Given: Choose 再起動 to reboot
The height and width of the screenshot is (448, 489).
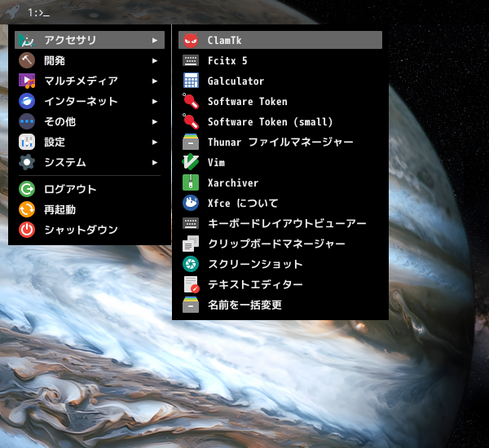Looking at the screenshot, I should (x=90, y=209).
